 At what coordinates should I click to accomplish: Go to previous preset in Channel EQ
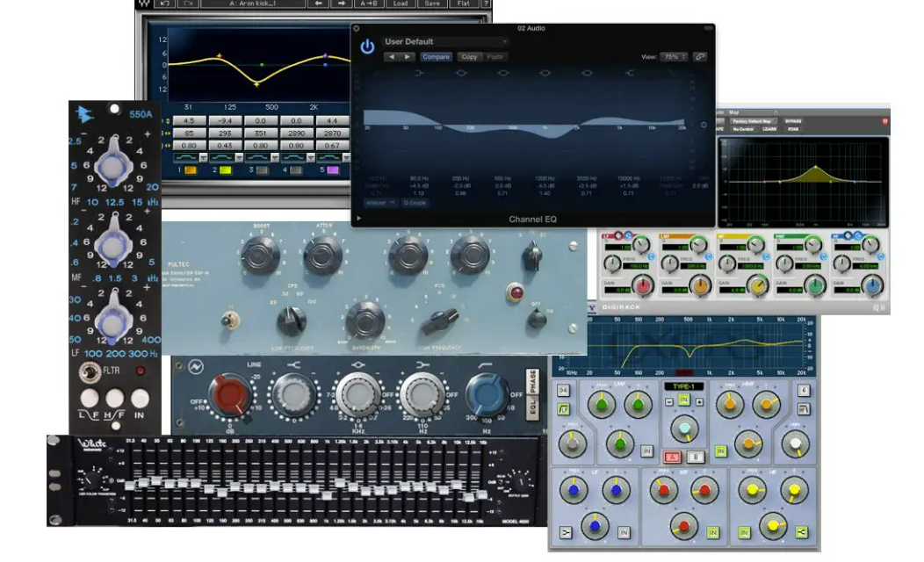pos(392,57)
